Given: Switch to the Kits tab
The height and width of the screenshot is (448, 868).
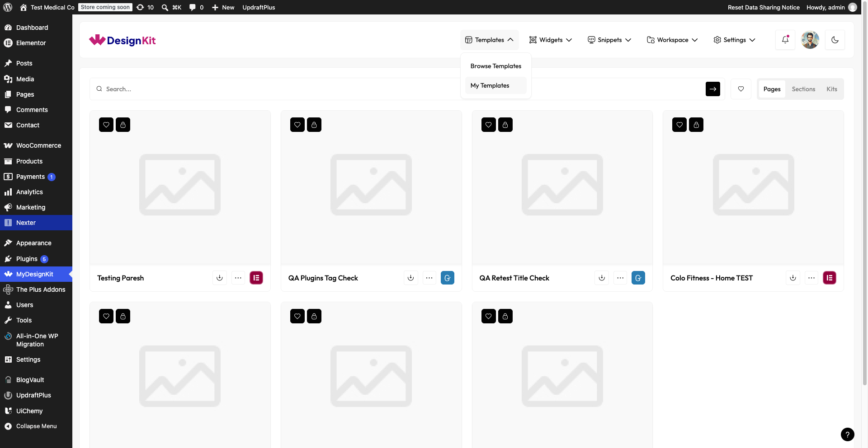Looking at the screenshot, I should pos(832,89).
